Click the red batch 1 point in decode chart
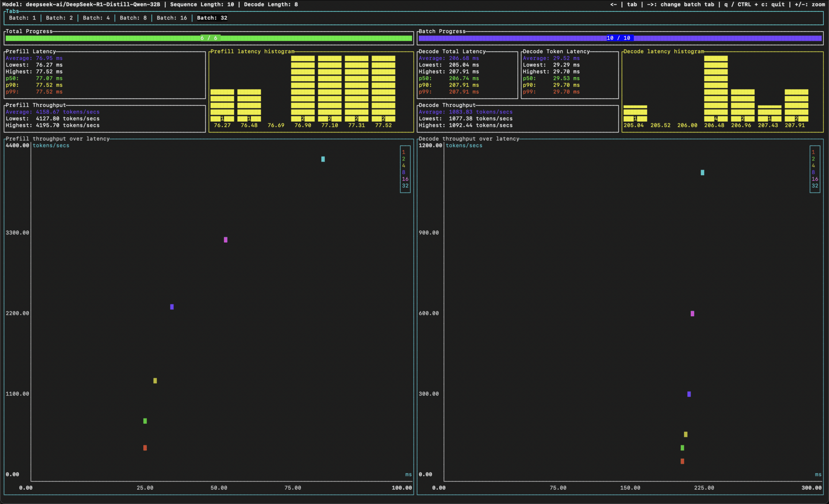The width and height of the screenshot is (829, 504). (x=682, y=461)
